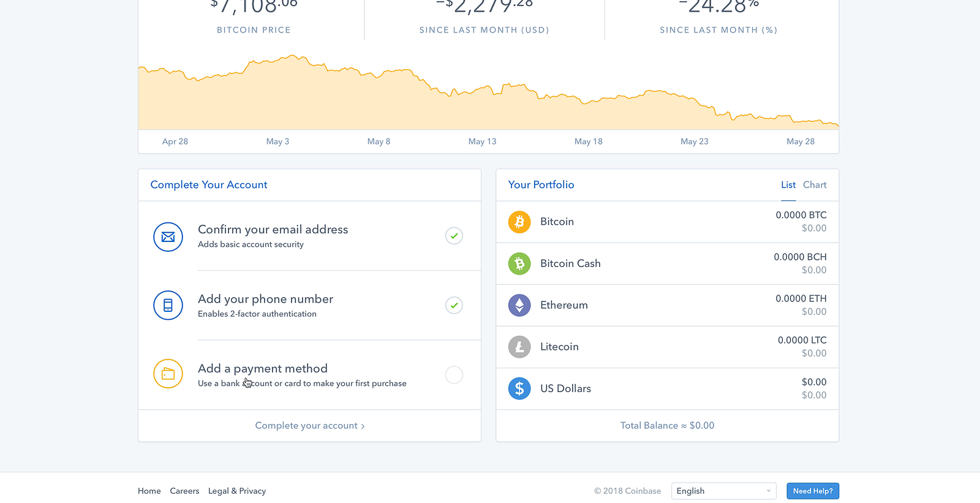Click the checked email confirmation checkmark

pos(454,236)
